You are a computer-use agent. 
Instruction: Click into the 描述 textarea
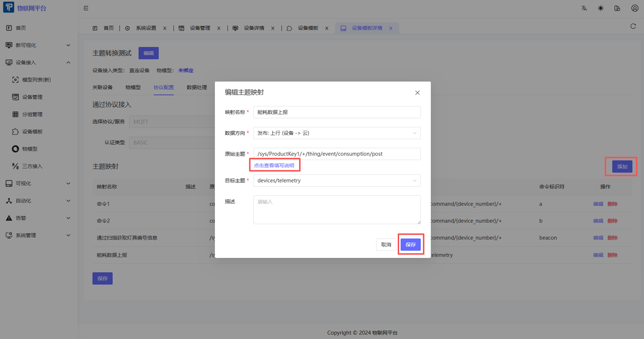(336, 210)
